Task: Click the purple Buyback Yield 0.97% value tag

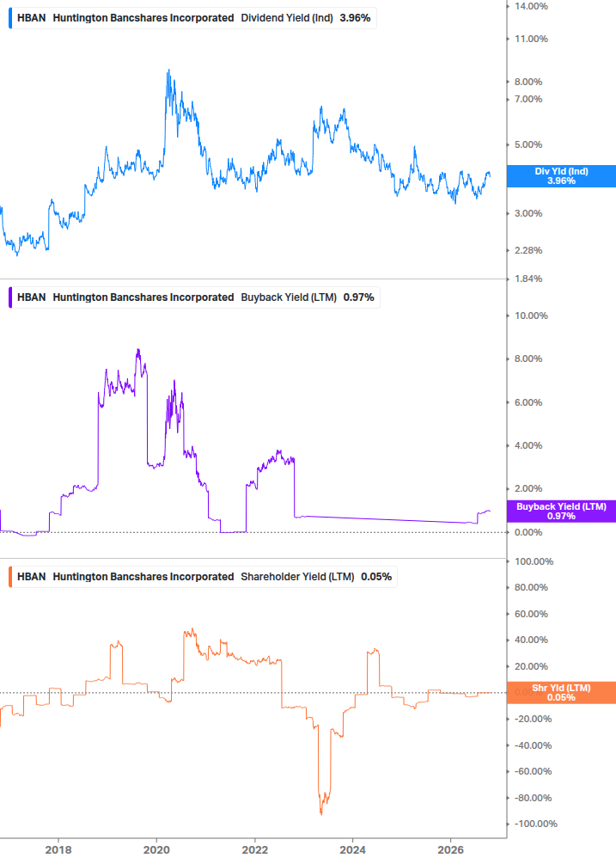Action: tap(561, 512)
